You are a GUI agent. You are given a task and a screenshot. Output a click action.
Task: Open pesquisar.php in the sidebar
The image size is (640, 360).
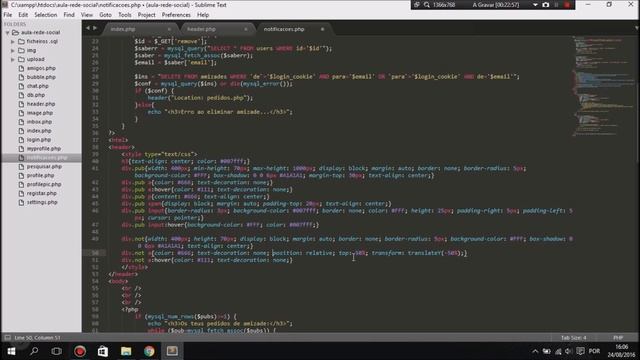[x=44, y=167]
